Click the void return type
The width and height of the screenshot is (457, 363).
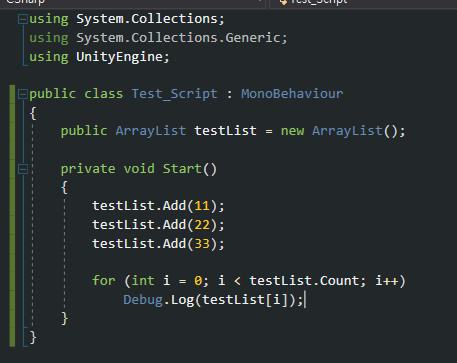(x=139, y=169)
